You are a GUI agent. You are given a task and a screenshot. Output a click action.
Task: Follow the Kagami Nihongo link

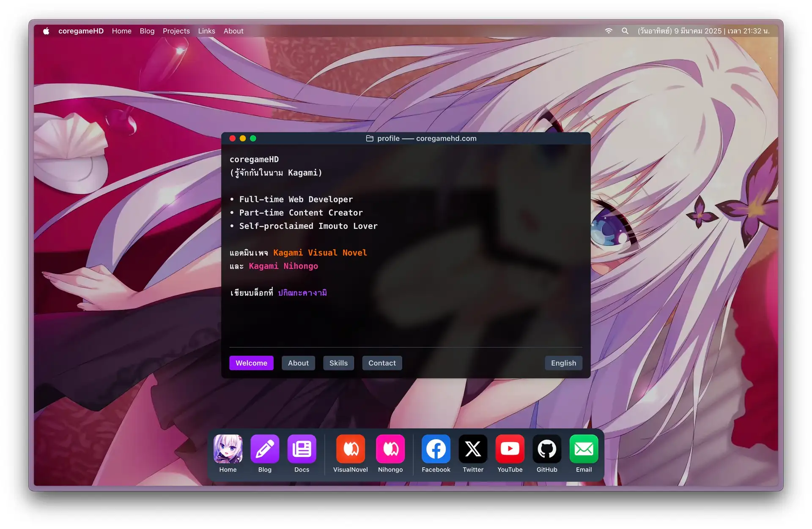(x=283, y=266)
